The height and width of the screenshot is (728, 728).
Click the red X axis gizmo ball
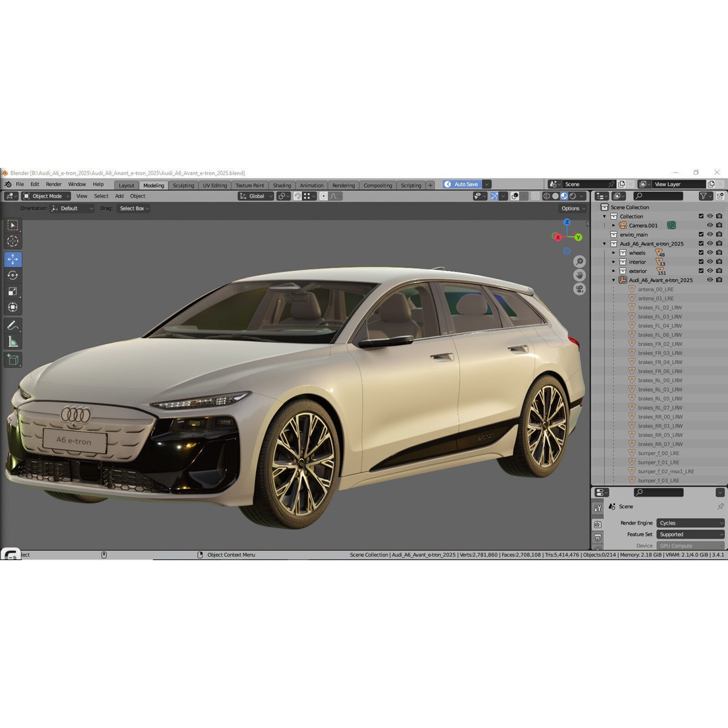pyautogui.click(x=557, y=237)
